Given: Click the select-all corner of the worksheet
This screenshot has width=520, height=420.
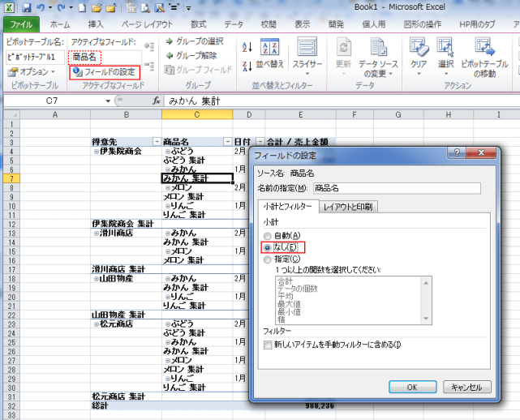Looking at the screenshot, I should pyautogui.click(x=11, y=114).
